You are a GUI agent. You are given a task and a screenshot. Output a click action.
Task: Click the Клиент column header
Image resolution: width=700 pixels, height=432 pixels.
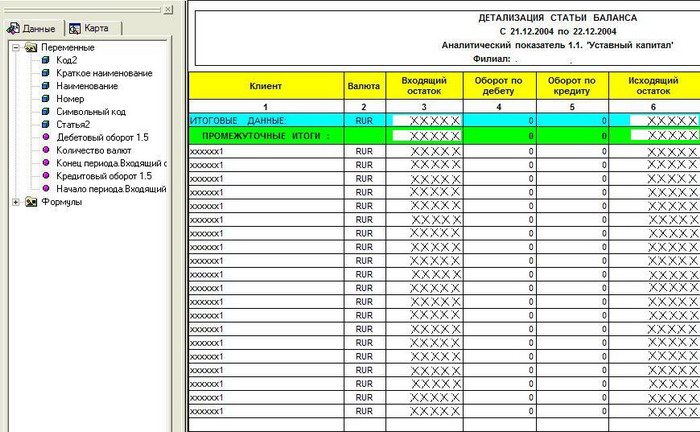[266, 86]
